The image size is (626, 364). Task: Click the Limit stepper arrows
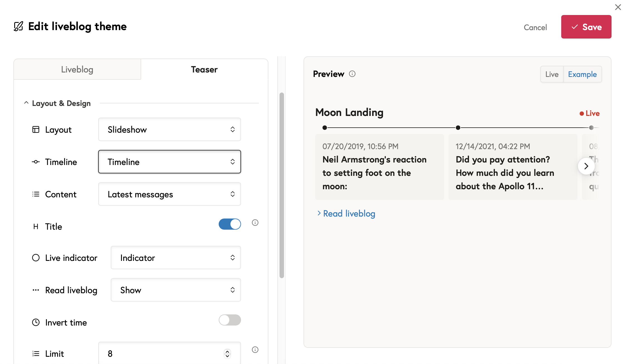(x=227, y=354)
